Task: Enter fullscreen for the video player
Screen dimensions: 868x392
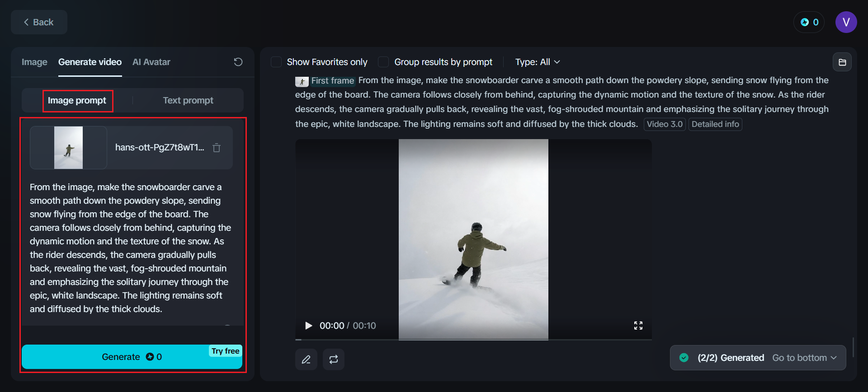Action: [x=638, y=326]
